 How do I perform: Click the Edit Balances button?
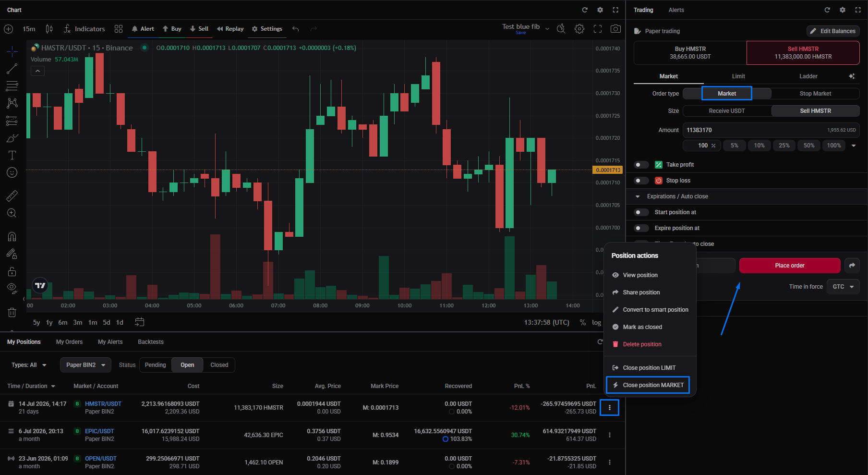pyautogui.click(x=833, y=31)
